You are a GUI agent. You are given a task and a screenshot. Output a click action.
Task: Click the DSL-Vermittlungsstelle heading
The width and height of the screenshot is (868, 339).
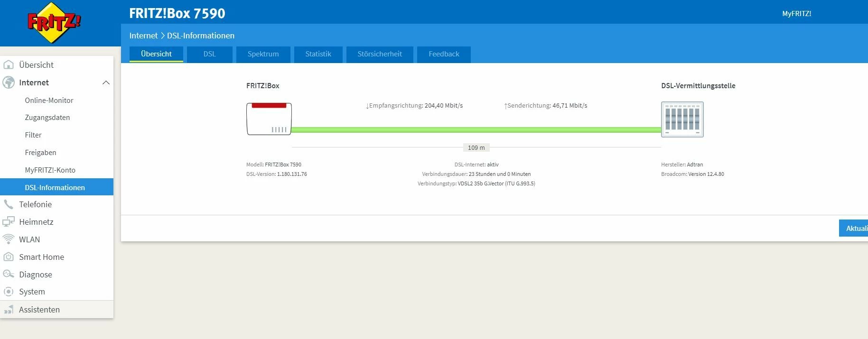pos(698,86)
